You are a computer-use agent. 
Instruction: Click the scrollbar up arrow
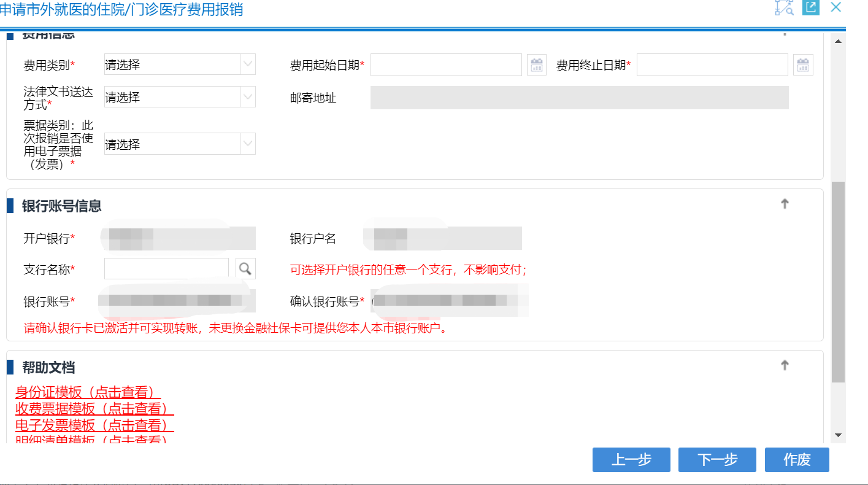point(839,41)
